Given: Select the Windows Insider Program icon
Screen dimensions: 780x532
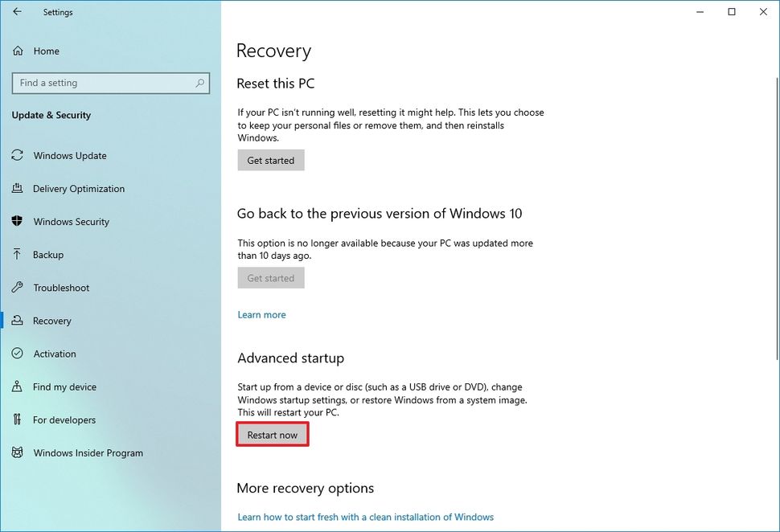Looking at the screenshot, I should (17, 452).
